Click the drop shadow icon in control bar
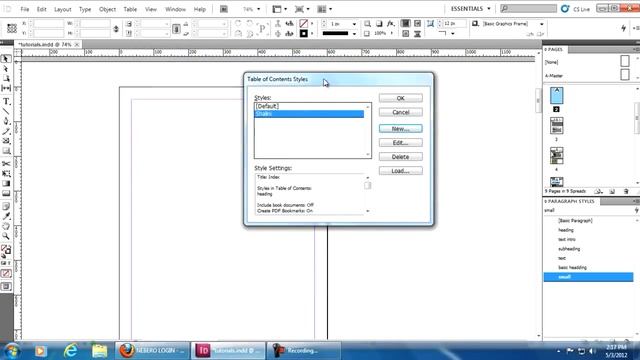The height and width of the screenshot is (360, 640). [379, 24]
